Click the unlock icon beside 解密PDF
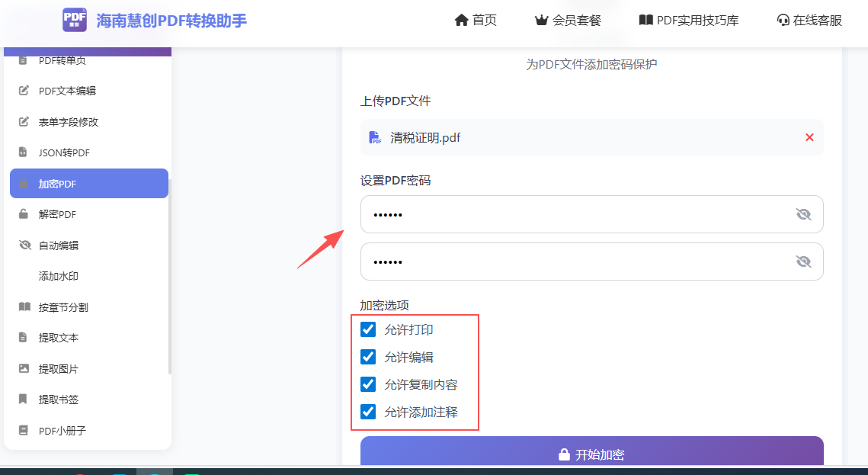Viewport: 868px width, 475px height. point(24,213)
